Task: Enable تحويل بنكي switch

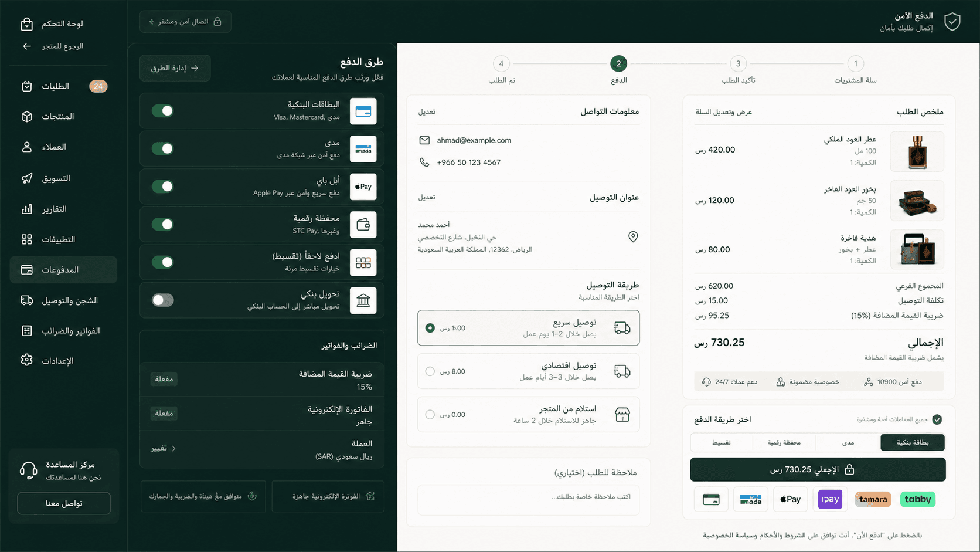Action: point(162,300)
